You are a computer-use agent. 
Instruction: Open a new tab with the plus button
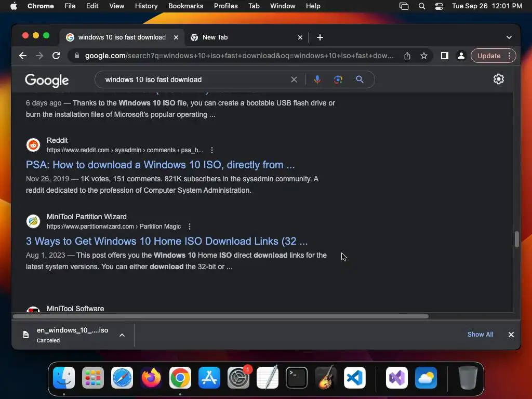click(x=320, y=37)
